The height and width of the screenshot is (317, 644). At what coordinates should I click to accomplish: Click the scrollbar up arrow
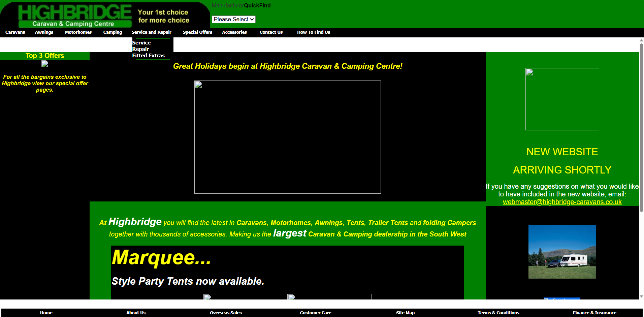click(641, 40)
